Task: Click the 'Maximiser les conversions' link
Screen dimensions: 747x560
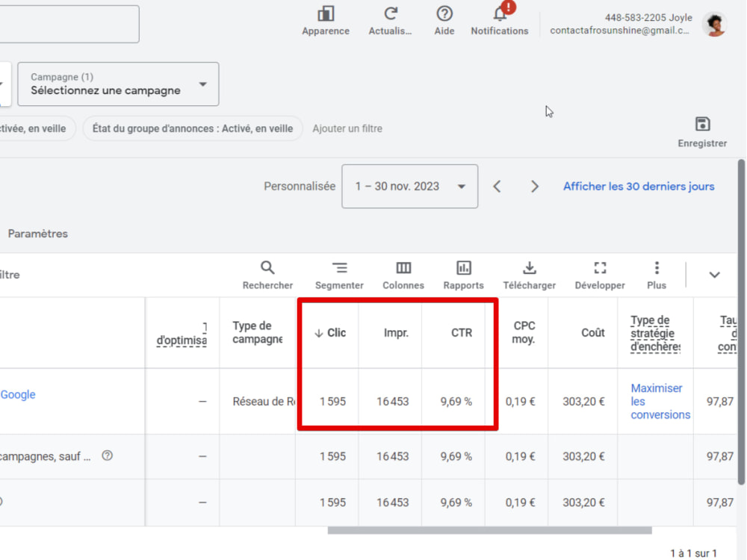Action: (660, 402)
